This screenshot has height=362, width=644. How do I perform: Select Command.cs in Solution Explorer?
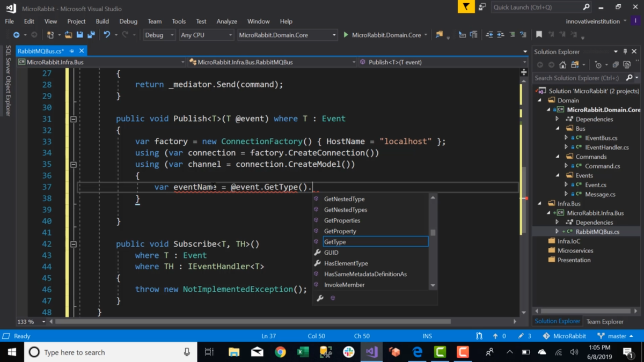tap(602, 166)
